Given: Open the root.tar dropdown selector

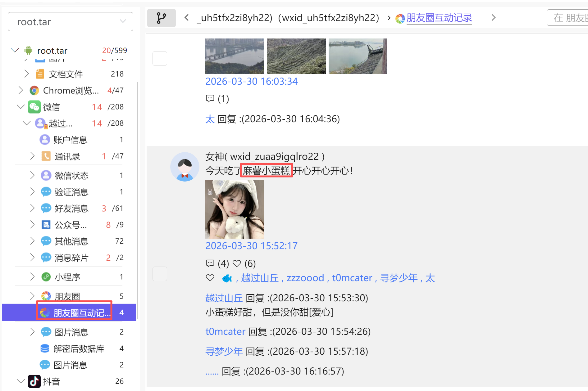Looking at the screenshot, I should (x=71, y=22).
